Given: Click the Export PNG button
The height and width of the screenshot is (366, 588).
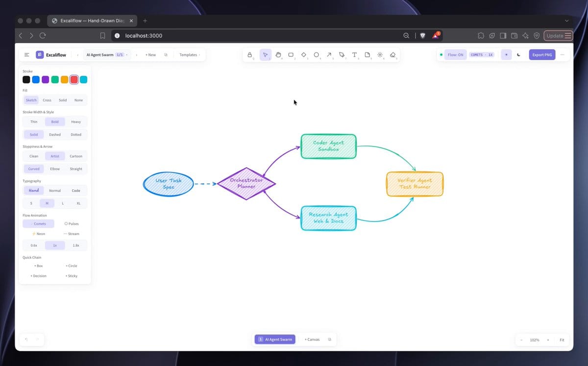Looking at the screenshot, I should (x=542, y=55).
